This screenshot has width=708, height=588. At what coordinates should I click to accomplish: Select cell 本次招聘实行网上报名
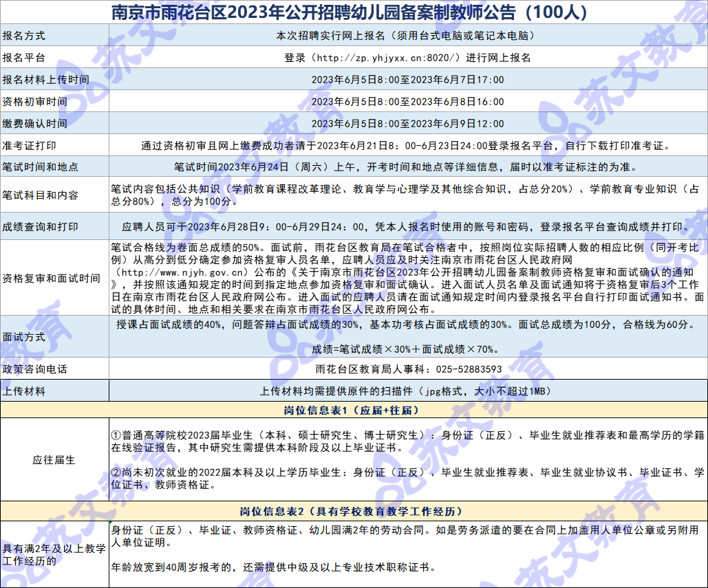[x=408, y=35]
